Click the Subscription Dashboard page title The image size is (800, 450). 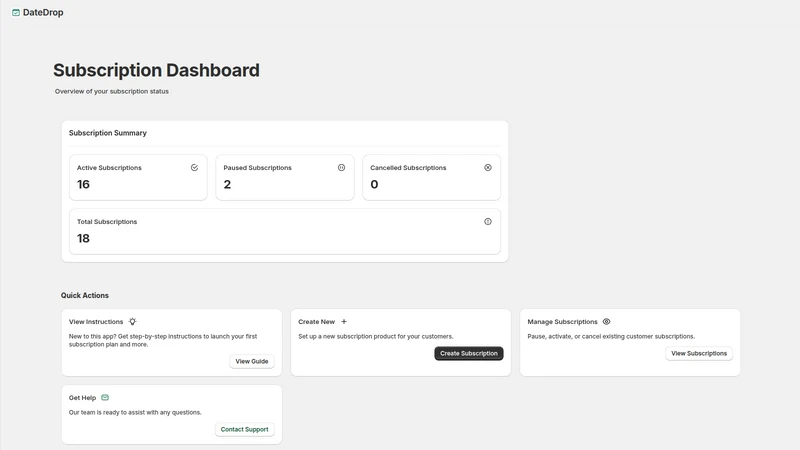tap(156, 70)
